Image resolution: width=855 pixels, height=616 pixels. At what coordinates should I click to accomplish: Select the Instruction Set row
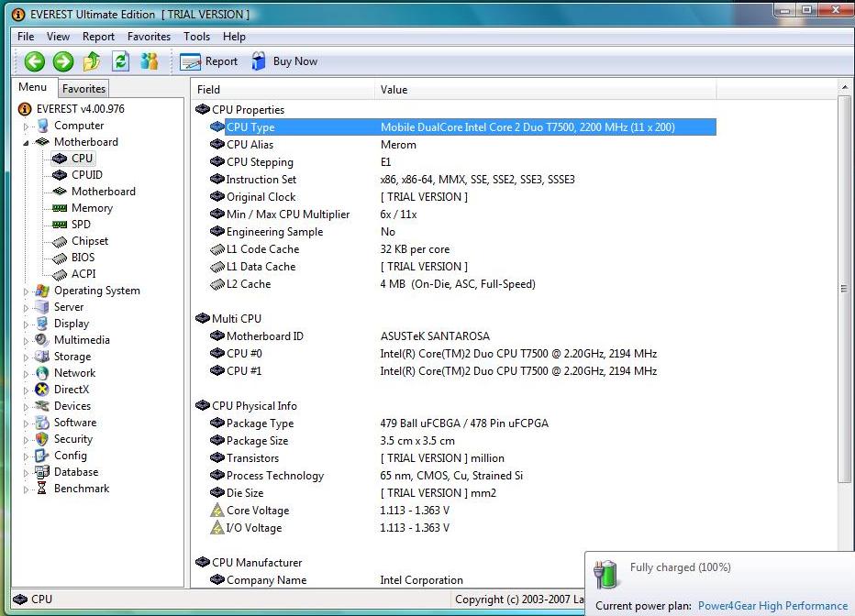click(x=462, y=180)
